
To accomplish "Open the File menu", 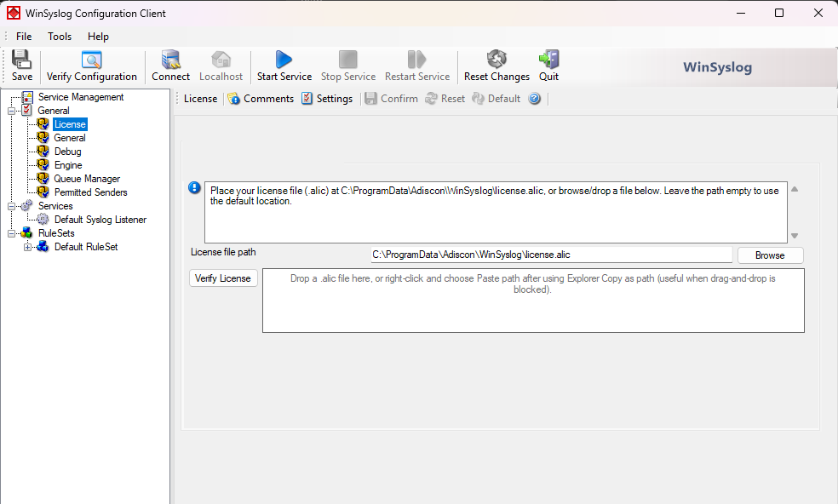I will pyautogui.click(x=24, y=37).
